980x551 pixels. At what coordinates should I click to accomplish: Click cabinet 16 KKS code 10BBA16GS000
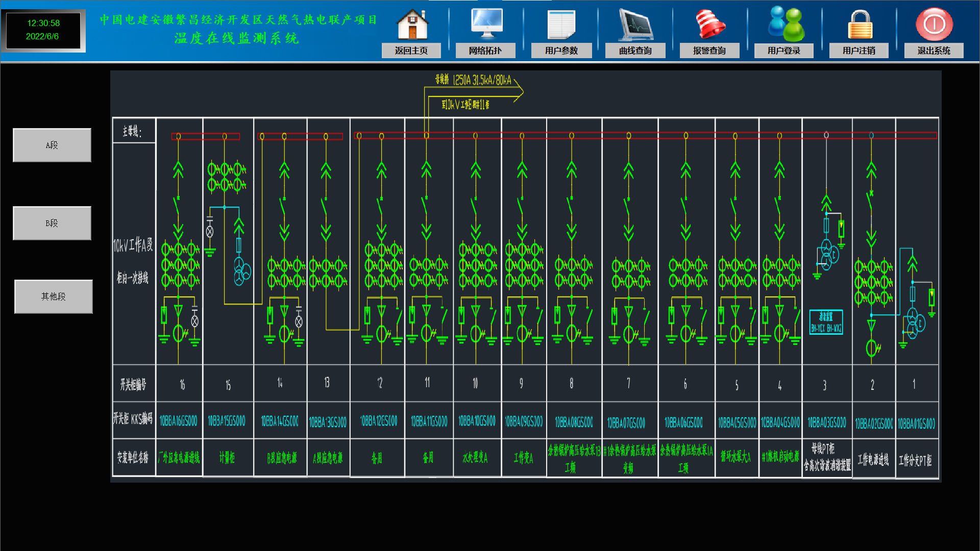179,421
